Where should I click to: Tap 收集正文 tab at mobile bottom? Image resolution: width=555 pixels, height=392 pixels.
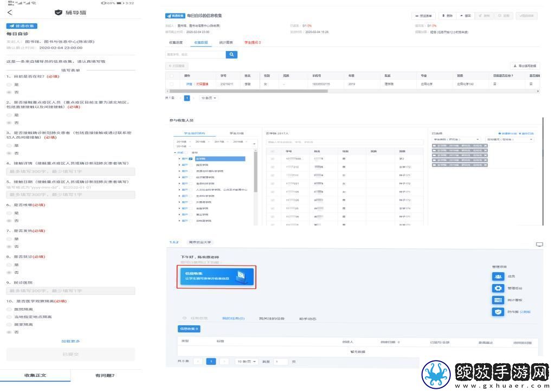(x=35, y=375)
